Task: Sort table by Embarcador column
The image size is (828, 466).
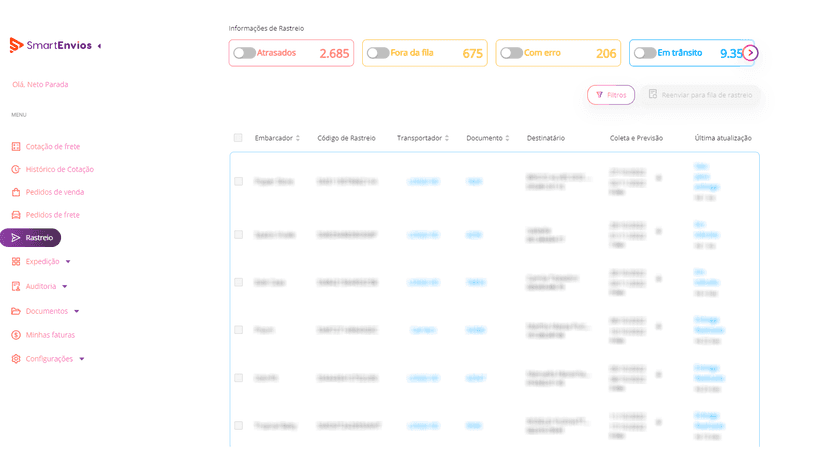Action: pyautogui.click(x=277, y=138)
